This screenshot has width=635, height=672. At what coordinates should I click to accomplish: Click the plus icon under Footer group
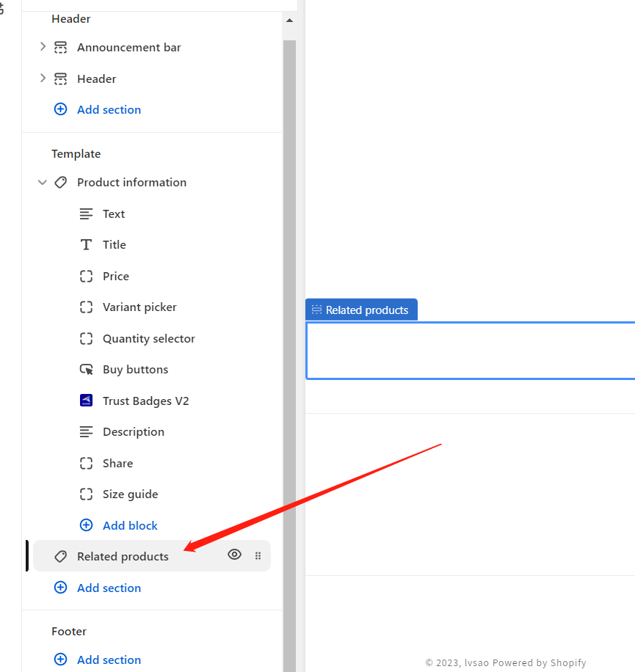coord(60,660)
